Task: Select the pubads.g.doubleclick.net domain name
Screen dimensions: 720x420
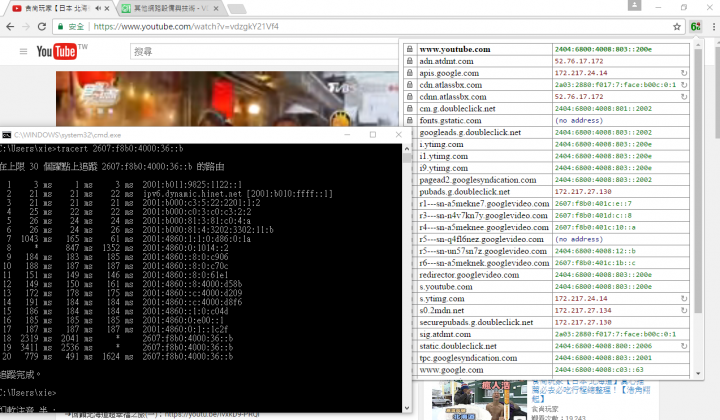Action: pos(464,192)
